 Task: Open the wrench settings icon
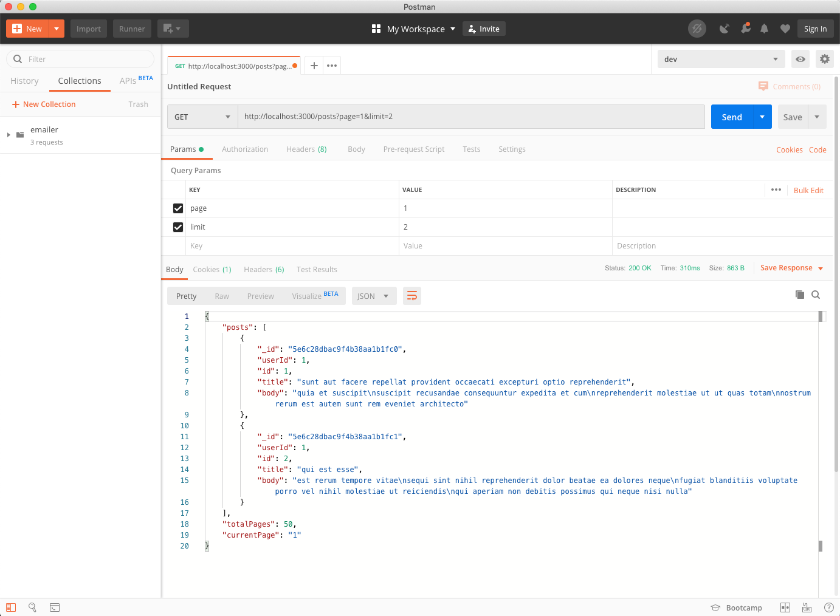pyautogui.click(x=745, y=29)
